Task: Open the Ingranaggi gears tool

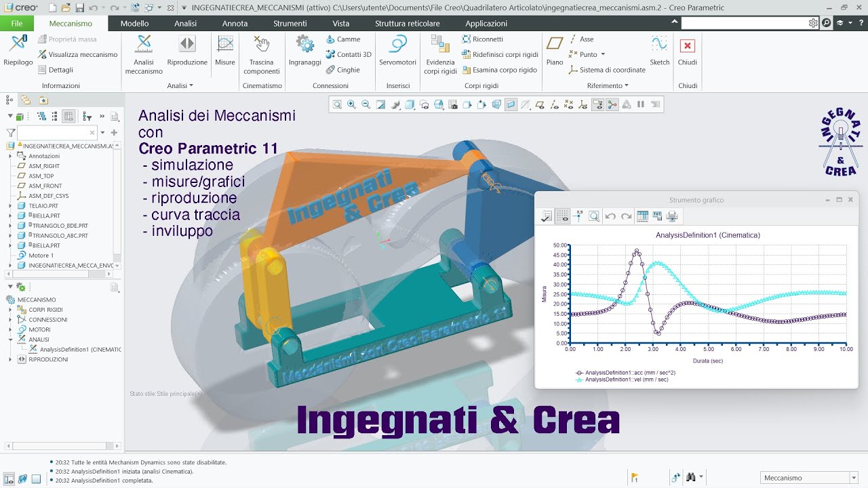Action: pyautogui.click(x=305, y=51)
